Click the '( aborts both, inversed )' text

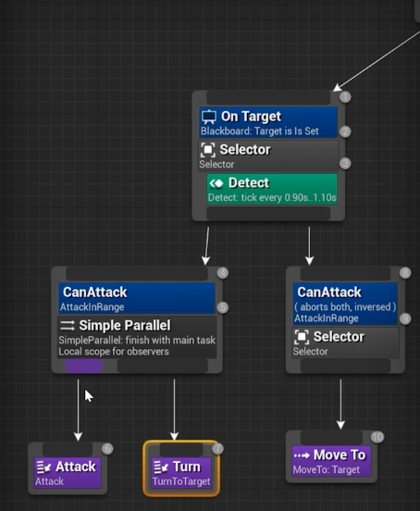(x=345, y=307)
